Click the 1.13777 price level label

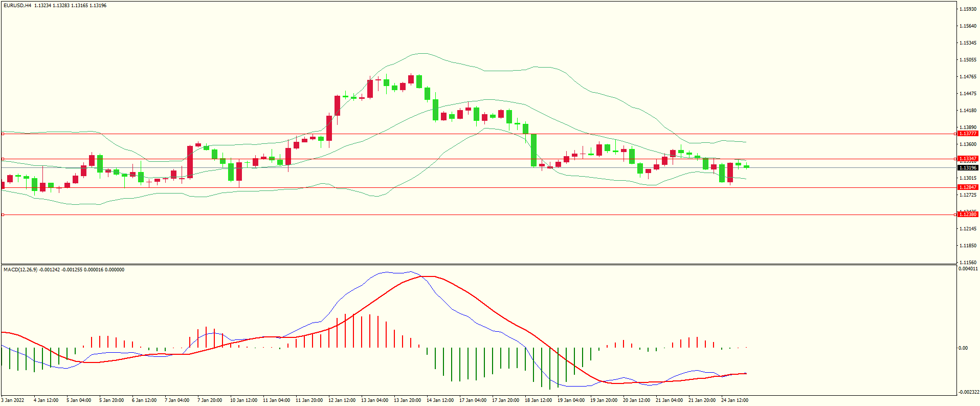click(x=968, y=134)
